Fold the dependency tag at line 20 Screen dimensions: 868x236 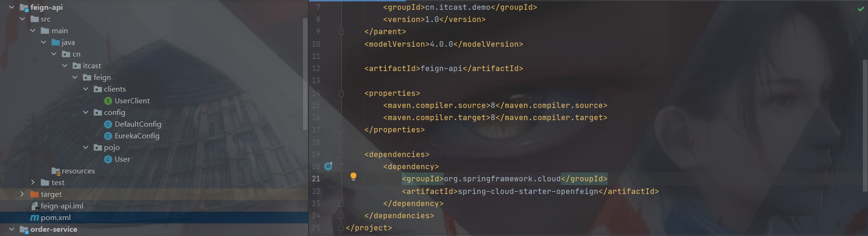click(341, 167)
